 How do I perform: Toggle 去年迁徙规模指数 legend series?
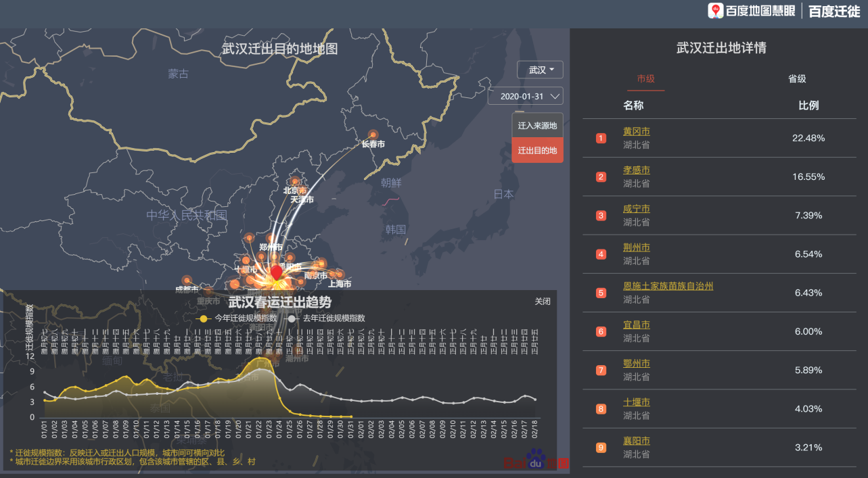327,318
